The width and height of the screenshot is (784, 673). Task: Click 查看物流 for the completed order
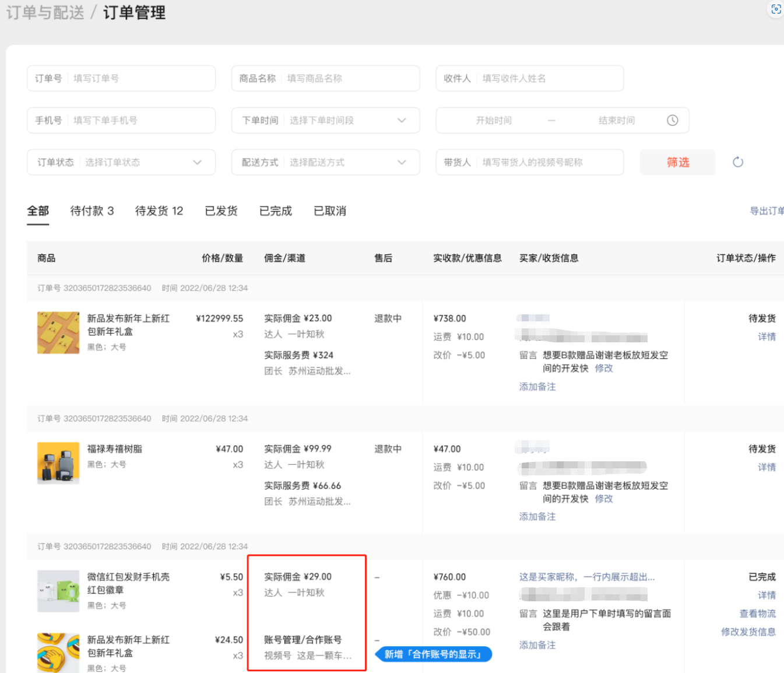(757, 614)
